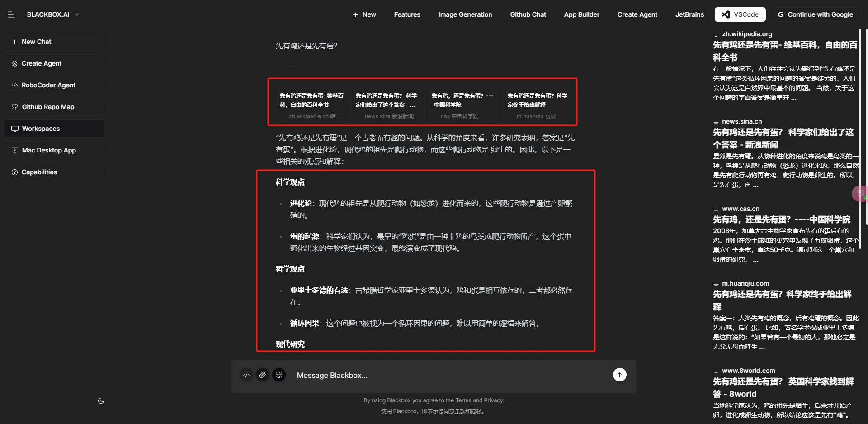Image resolution: width=868 pixels, height=424 pixels.
Task: Open the 科学家终于给出解释 result title
Action: (x=782, y=300)
